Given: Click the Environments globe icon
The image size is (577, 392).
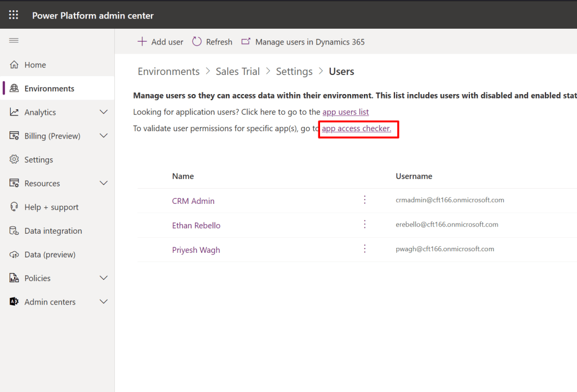Looking at the screenshot, I should point(14,88).
